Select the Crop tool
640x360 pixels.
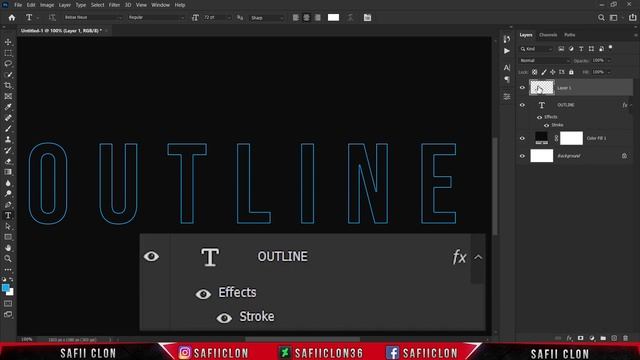tap(8, 85)
